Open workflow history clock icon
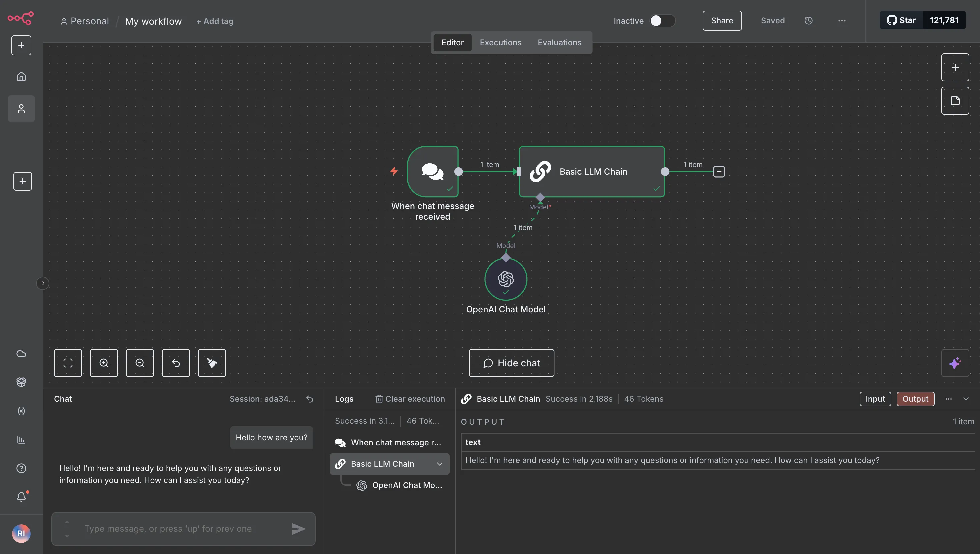This screenshot has width=980, height=554. [x=808, y=21]
